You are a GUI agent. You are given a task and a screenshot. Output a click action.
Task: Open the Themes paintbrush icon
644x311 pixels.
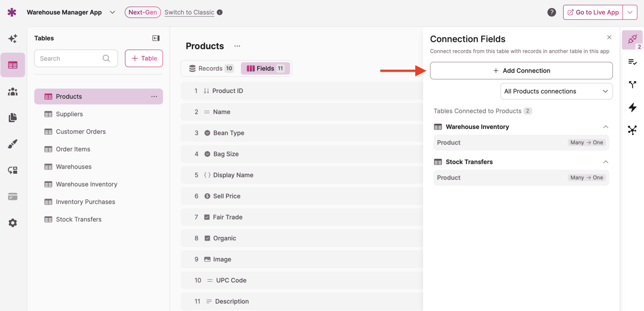pos(12,144)
